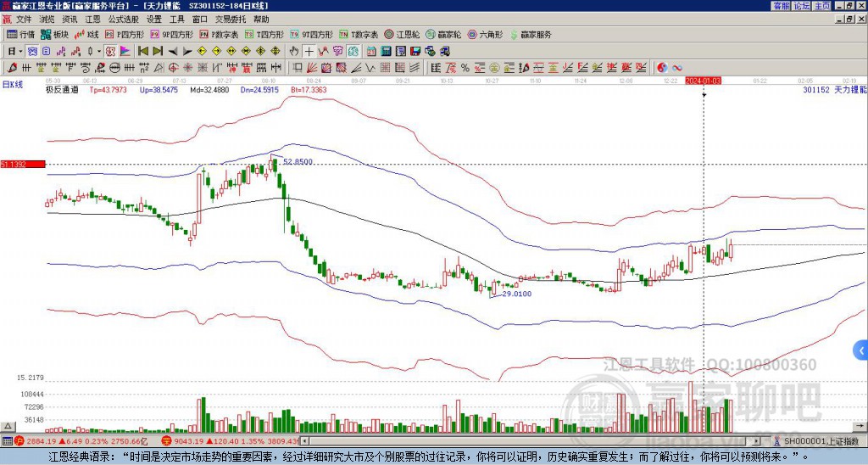
Task: Click the 客服 customer service button
Action: (x=781, y=6)
